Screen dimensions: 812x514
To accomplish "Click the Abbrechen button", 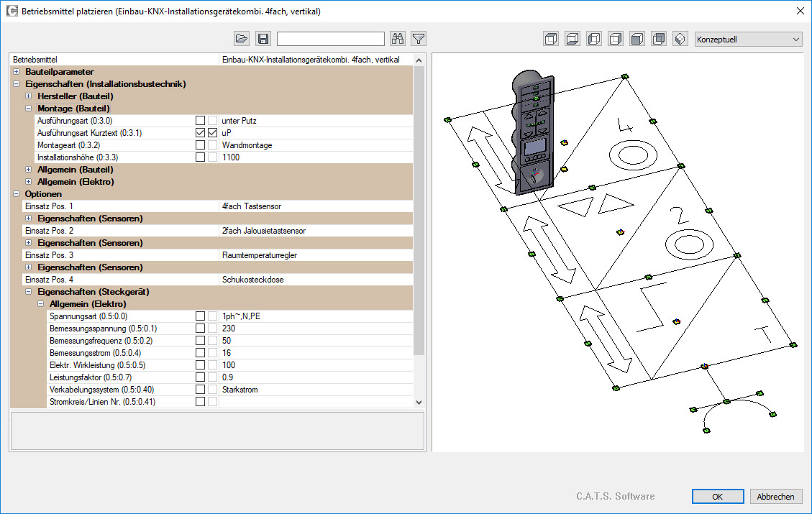I will (x=776, y=497).
